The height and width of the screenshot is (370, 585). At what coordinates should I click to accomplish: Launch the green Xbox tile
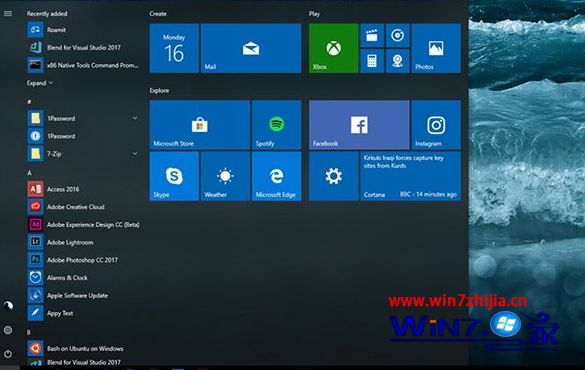pyautogui.click(x=334, y=48)
